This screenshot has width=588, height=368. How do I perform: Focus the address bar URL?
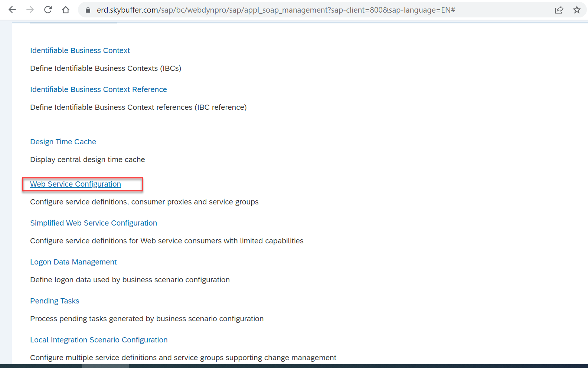click(x=276, y=10)
